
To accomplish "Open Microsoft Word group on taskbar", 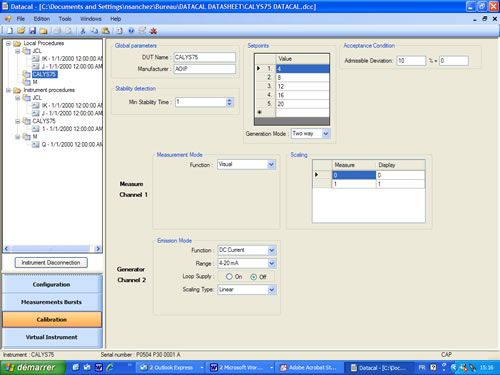I will tap(241, 367).
